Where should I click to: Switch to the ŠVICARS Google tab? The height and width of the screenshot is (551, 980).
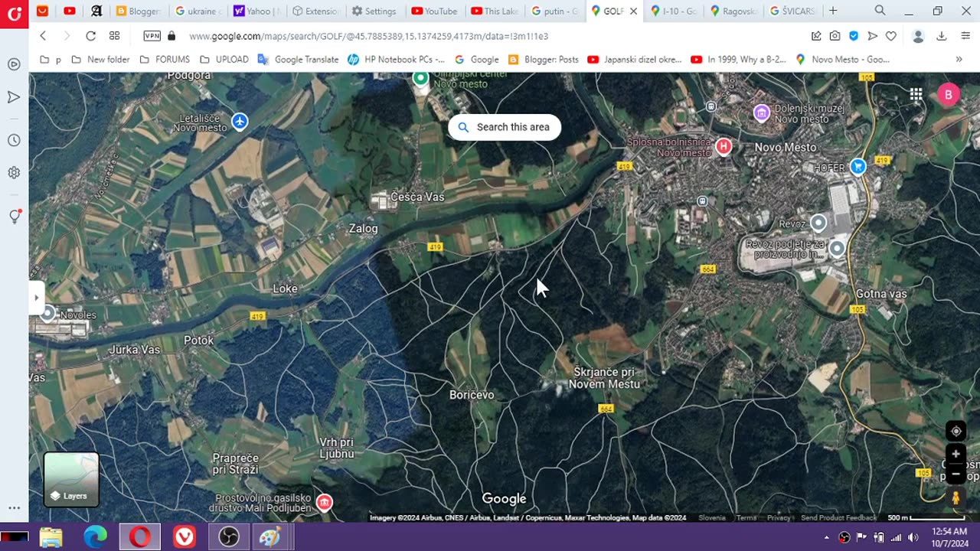coord(792,11)
